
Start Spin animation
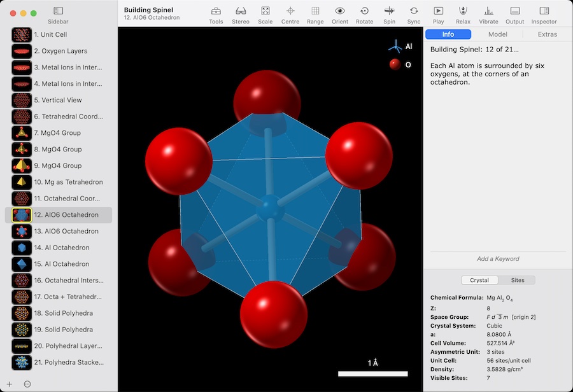point(389,11)
